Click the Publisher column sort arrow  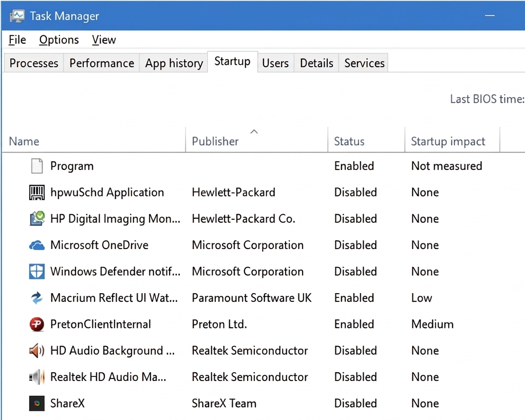254,131
